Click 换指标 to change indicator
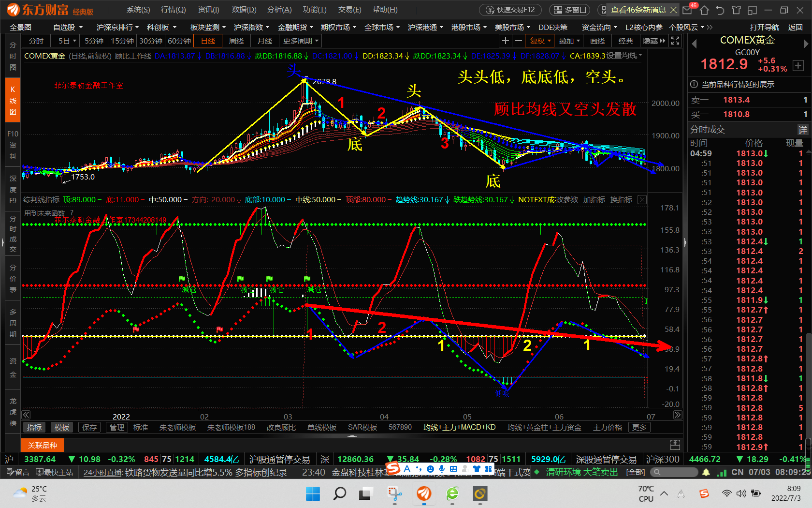Screen dimensions: 812x508 pyautogui.click(x=621, y=200)
